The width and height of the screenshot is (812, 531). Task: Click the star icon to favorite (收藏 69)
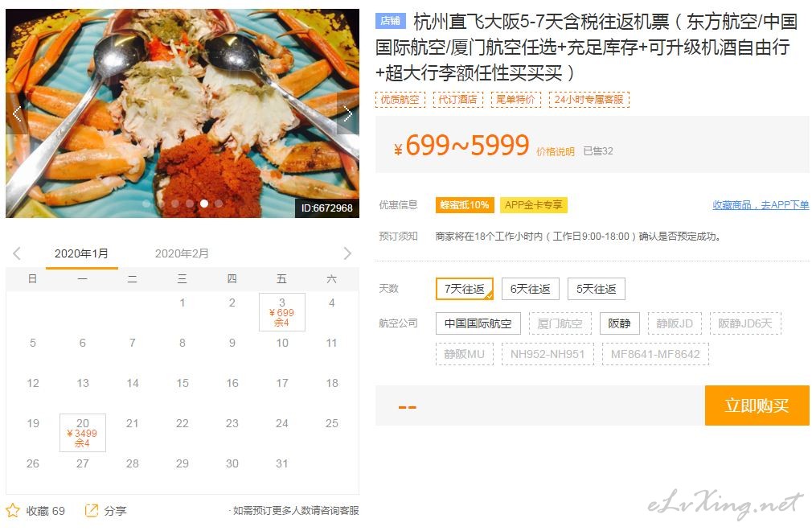[13, 511]
